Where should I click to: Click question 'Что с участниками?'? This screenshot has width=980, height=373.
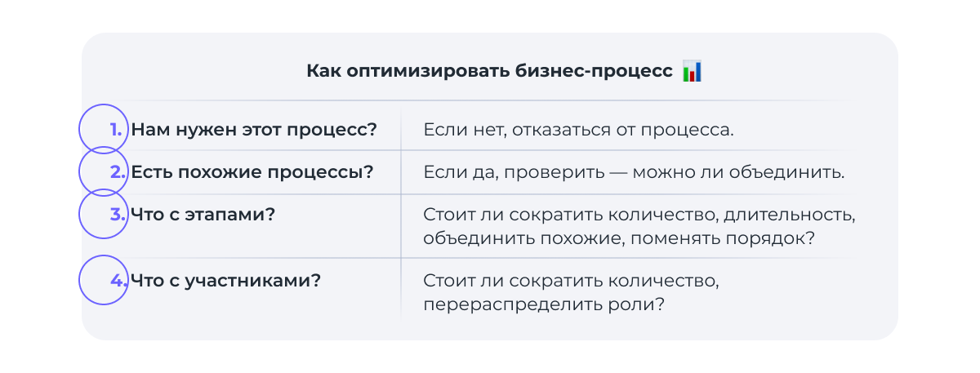(x=226, y=280)
